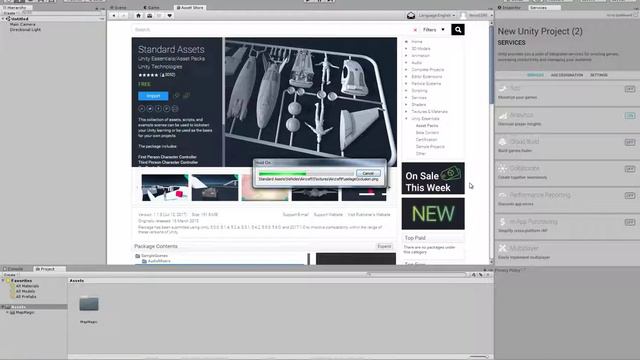Toggle the Ads service OFF switch
The image size is (640, 360).
pyautogui.click(x=630, y=89)
